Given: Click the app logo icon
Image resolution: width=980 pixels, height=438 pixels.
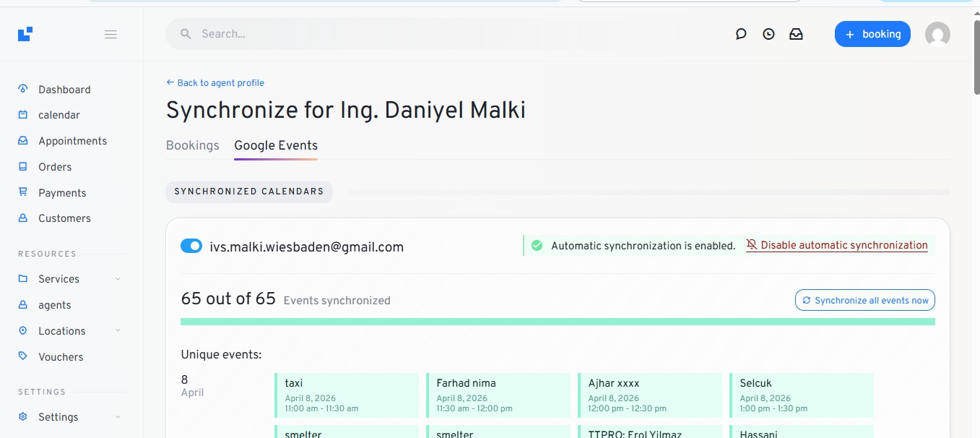Looking at the screenshot, I should click(25, 34).
